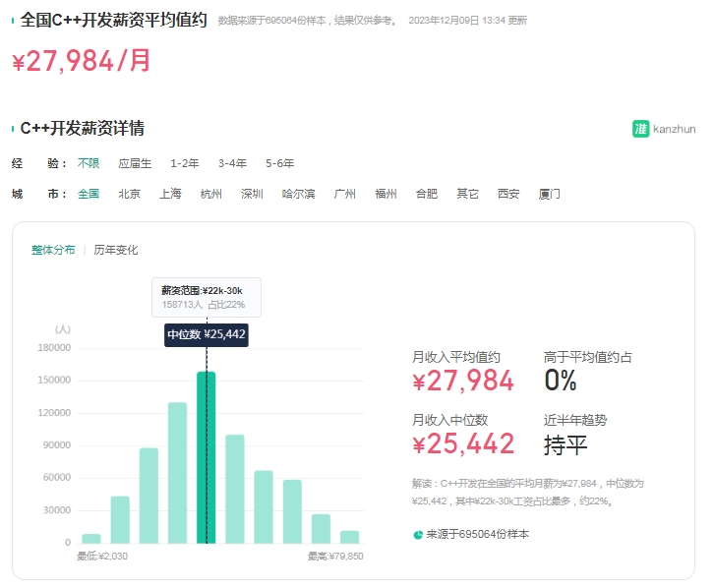Select 全国 in the city filter
The height and width of the screenshot is (588, 714).
(89, 194)
